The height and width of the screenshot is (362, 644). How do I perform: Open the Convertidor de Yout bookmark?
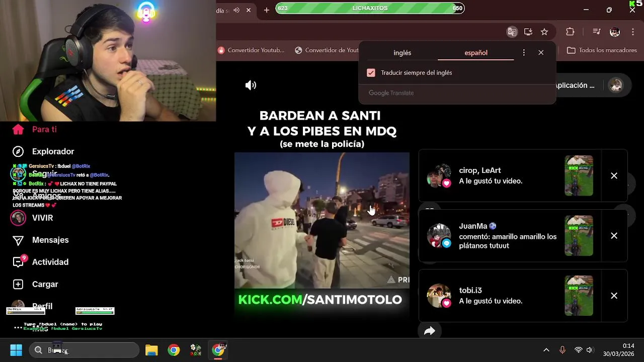(x=327, y=50)
